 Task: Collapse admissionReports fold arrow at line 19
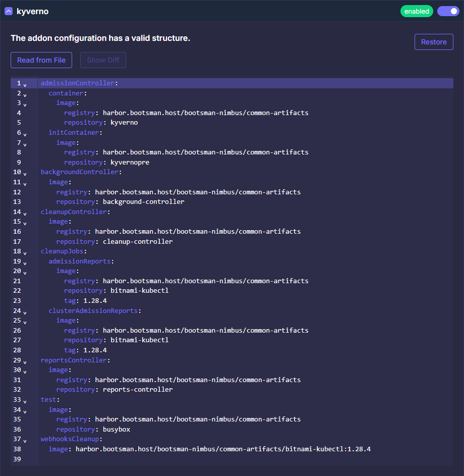click(x=25, y=262)
